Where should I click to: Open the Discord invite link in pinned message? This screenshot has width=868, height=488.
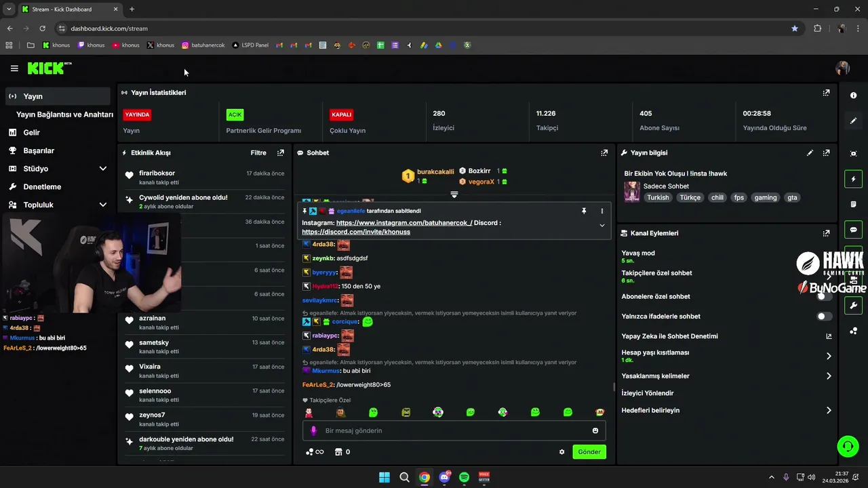[x=356, y=232]
